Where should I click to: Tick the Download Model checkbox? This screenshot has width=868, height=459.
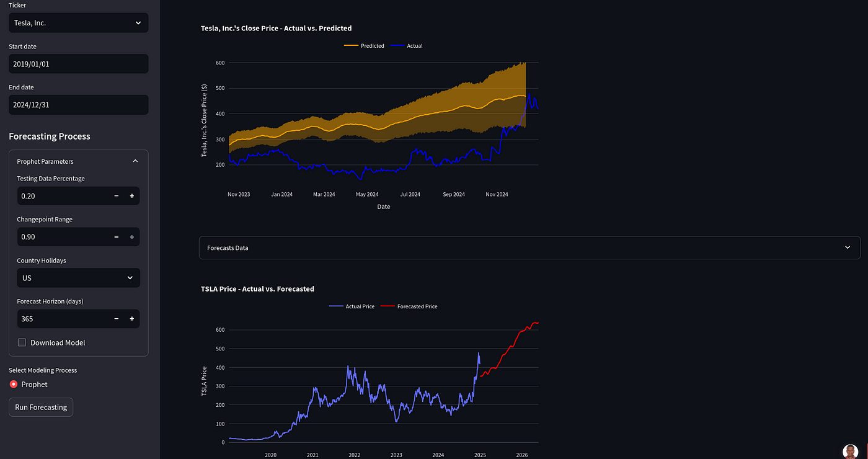(x=22, y=342)
